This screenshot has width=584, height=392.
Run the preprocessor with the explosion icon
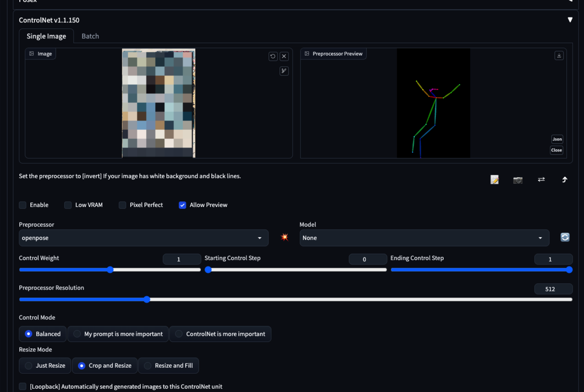coord(284,237)
